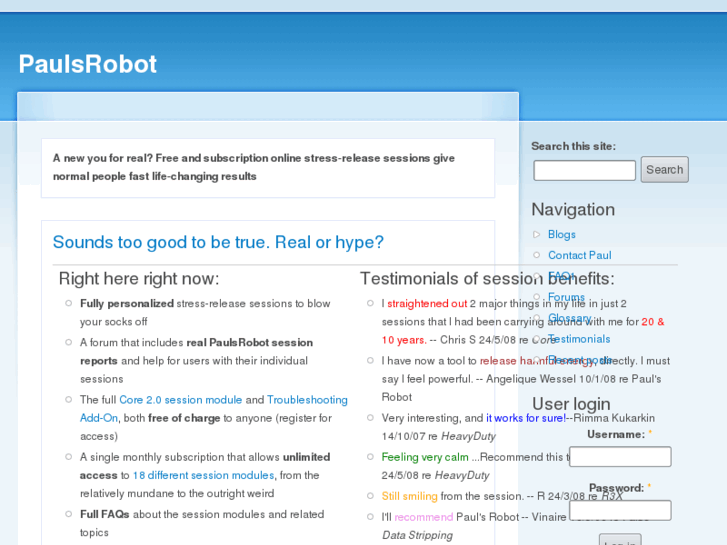This screenshot has height=545, width=727.
Task: Click the 'straightened out' red testimonial text
Action: click(427, 304)
